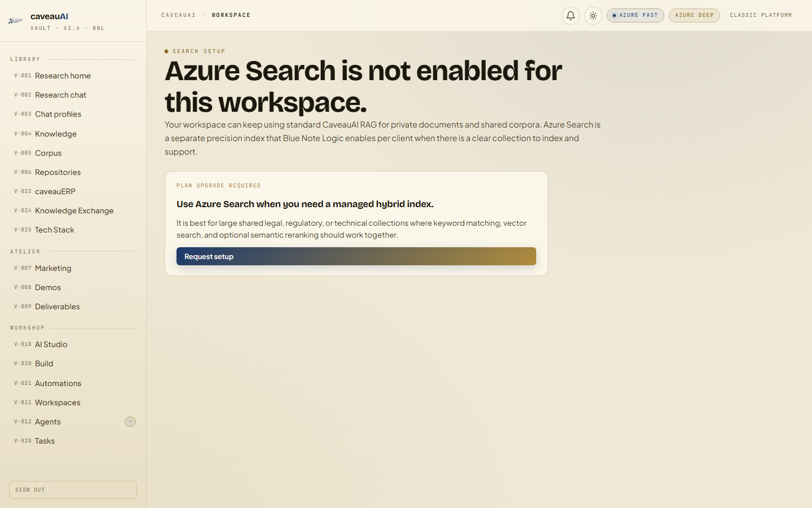This screenshot has width=812, height=508.
Task: Open the Classic Platform link
Action: coord(761,15)
